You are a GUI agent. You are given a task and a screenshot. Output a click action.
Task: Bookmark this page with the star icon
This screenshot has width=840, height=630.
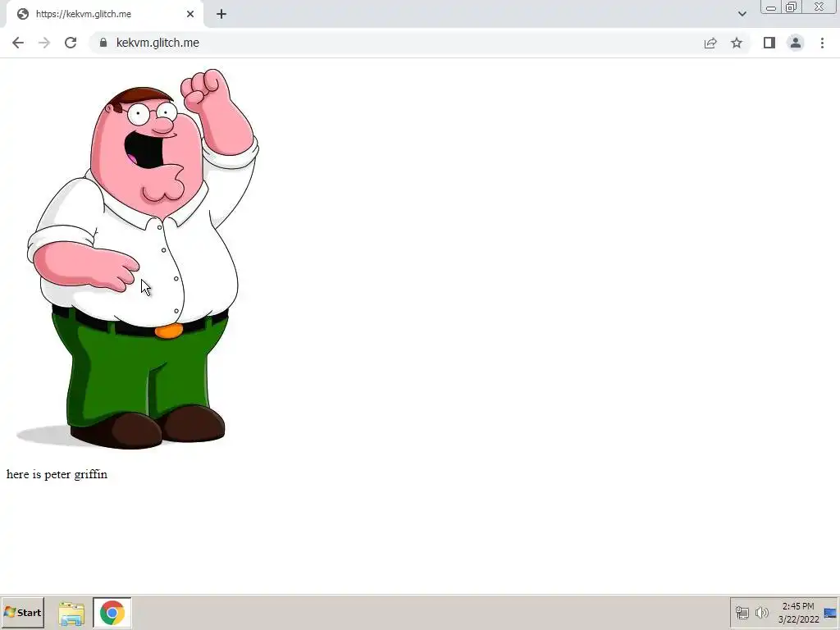[x=737, y=43]
